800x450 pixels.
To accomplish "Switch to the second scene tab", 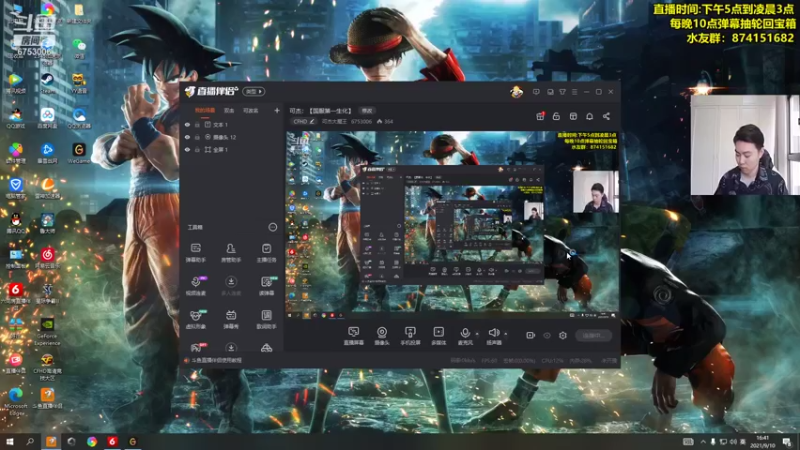I will coord(229,110).
